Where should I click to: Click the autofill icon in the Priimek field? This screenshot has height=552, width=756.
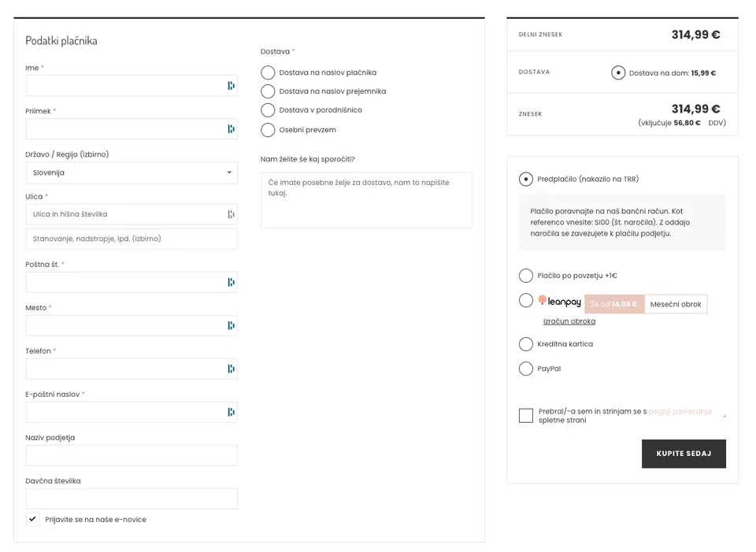pos(232,129)
